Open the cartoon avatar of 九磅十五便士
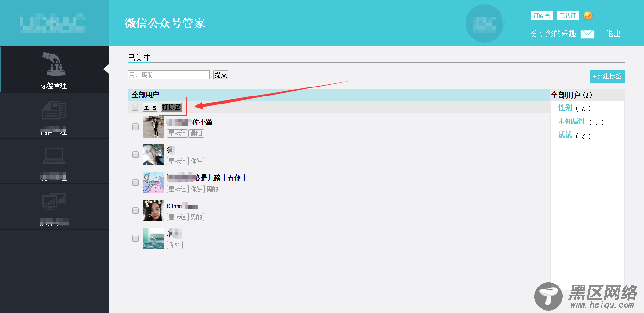The image size is (644, 313). point(153,183)
